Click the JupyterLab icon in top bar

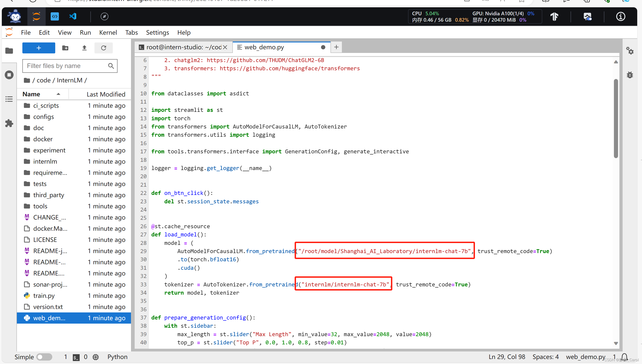point(37,16)
